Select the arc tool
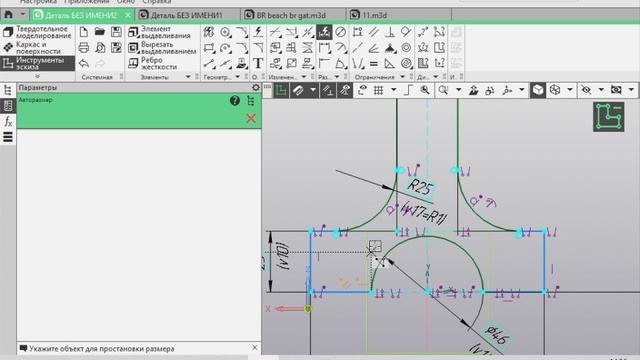 click(225, 48)
